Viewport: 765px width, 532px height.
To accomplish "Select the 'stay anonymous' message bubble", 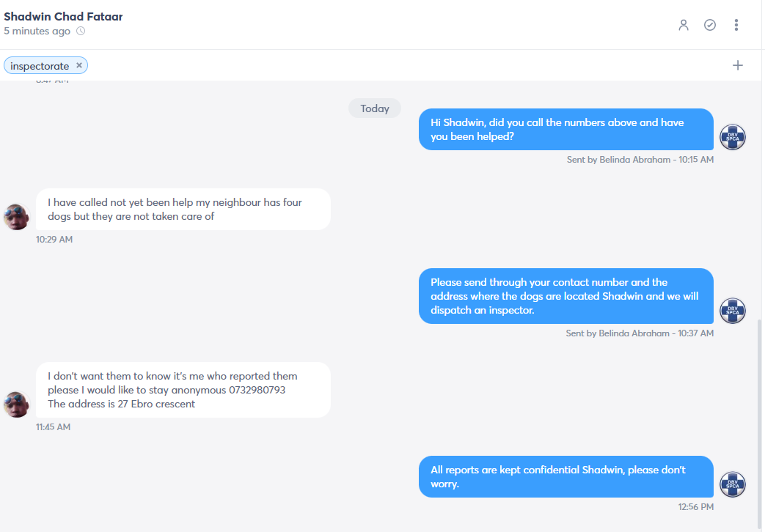I will pyautogui.click(x=183, y=390).
